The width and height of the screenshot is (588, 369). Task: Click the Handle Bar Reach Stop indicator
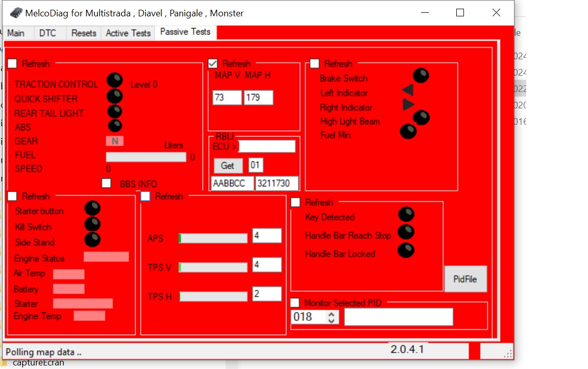406,232
